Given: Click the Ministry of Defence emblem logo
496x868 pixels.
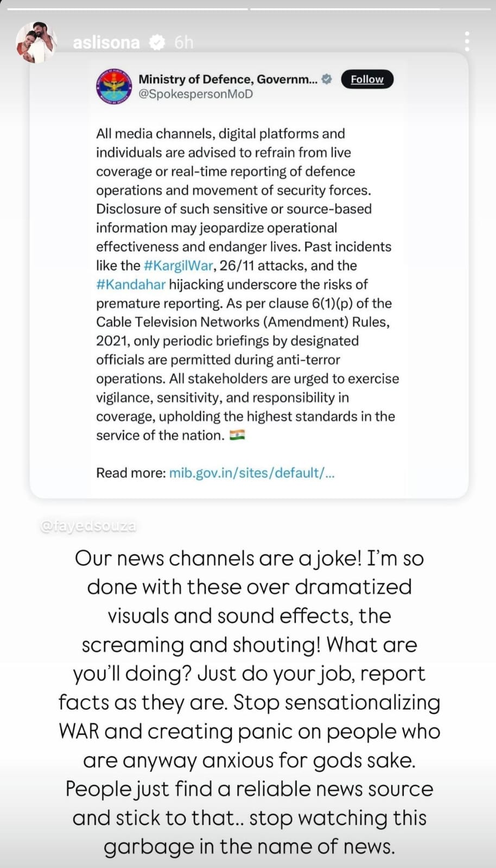Looking at the screenshot, I should pyautogui.click(x=114, y=86).
